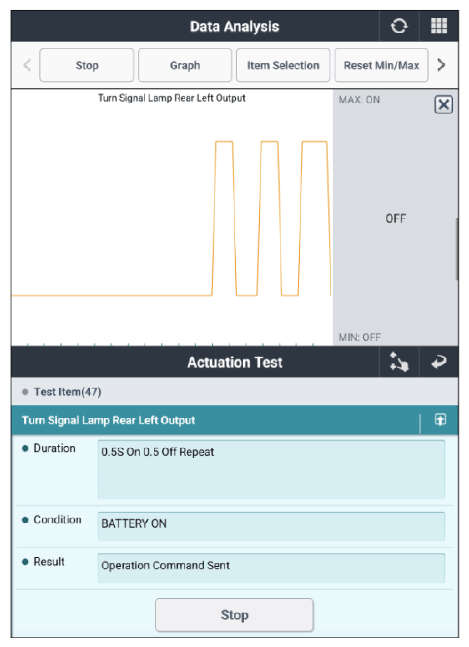Open the grid menu icon in Data Analysis header

438,26
